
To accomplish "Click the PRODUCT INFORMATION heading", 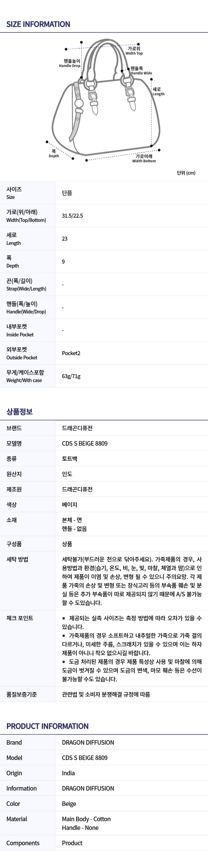I will 48,726.
